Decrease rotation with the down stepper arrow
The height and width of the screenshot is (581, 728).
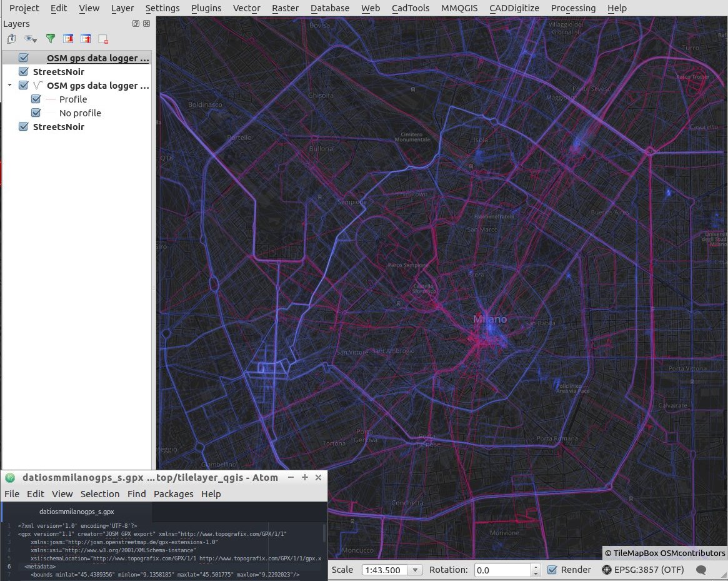(536, 573)
